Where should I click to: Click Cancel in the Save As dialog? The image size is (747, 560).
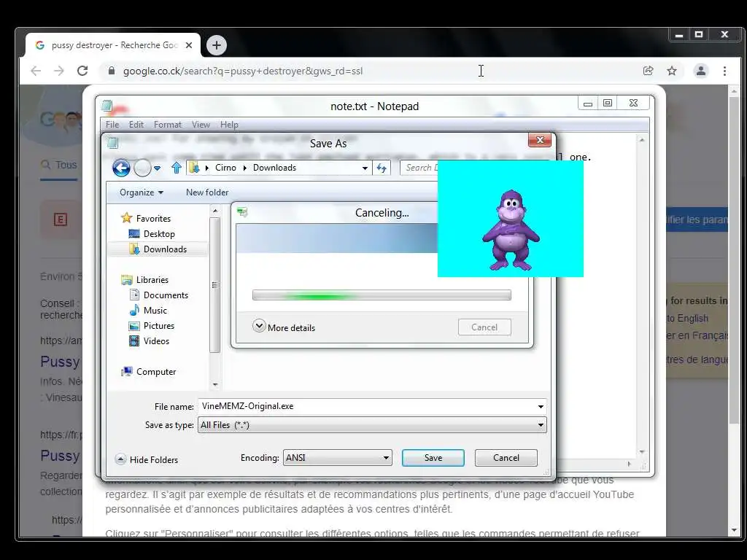[506, 458]
